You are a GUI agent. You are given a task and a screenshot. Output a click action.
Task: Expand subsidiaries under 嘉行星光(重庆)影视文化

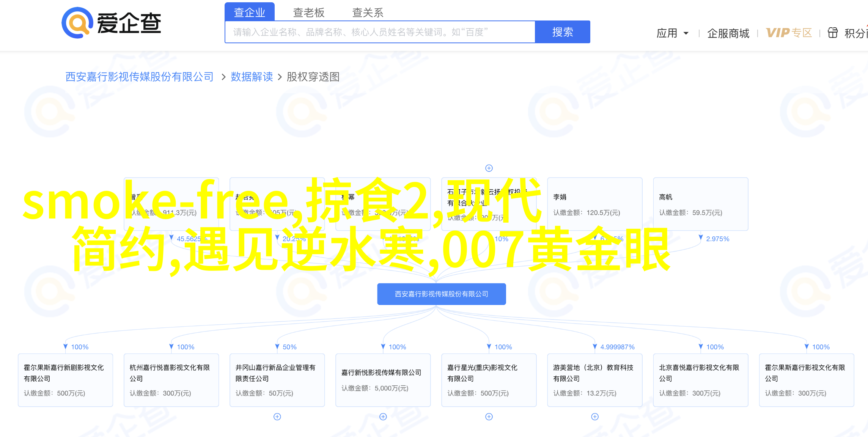click(489, 417)
